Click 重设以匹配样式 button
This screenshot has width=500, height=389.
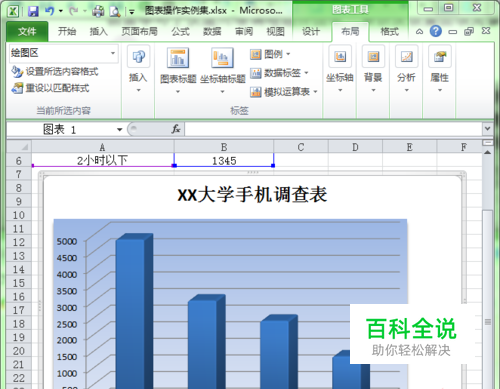coord(50,88)
